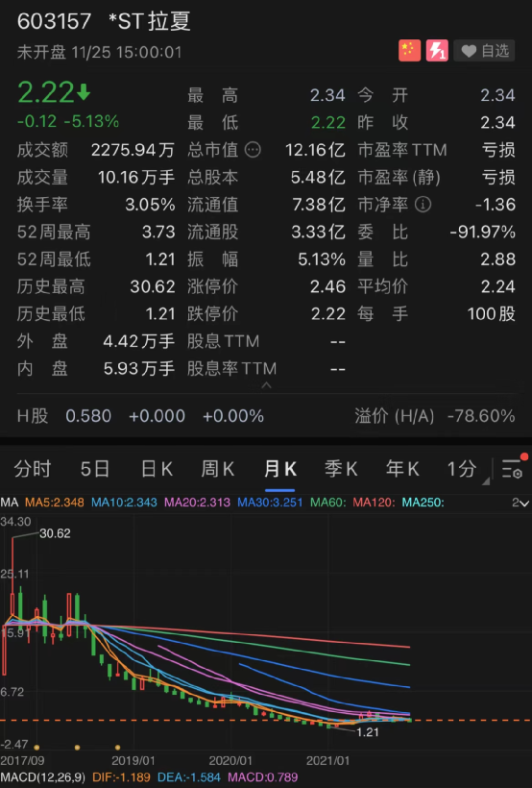Expand the indicator count dropdown
Screen dimensions: 532x788
point(520,503)
